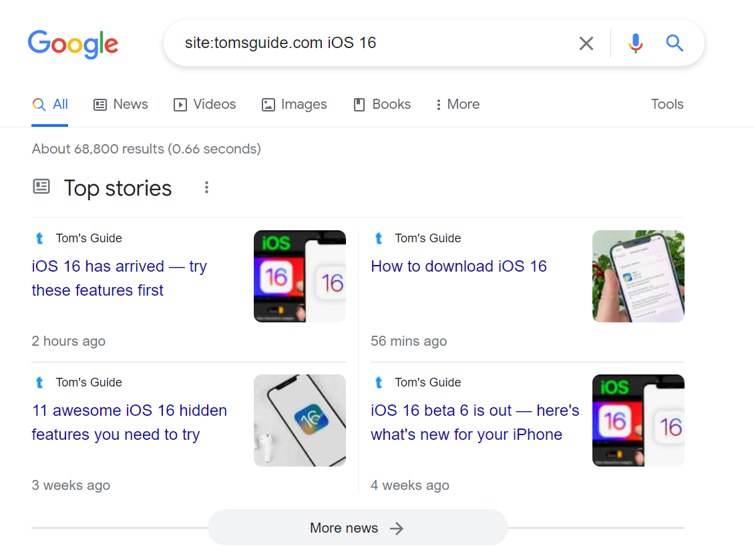Open the Tools options panel

click(x=667, y=104)
